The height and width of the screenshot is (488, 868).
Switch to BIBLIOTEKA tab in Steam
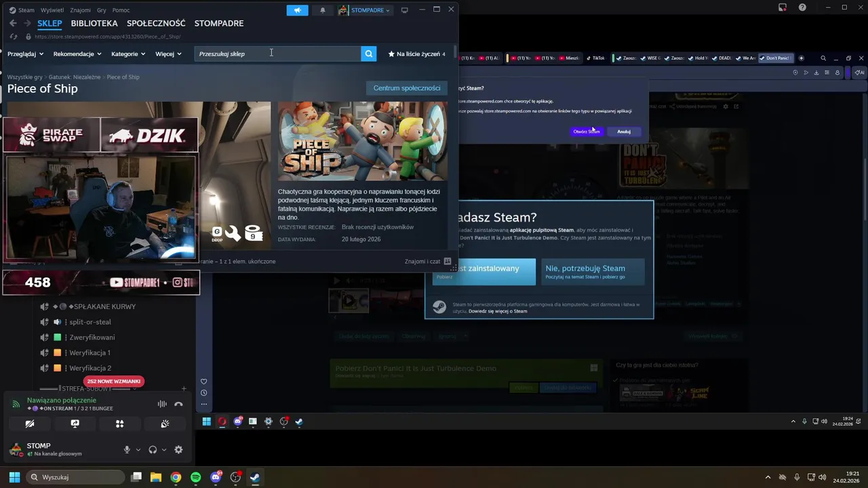[x=94, y=23]
